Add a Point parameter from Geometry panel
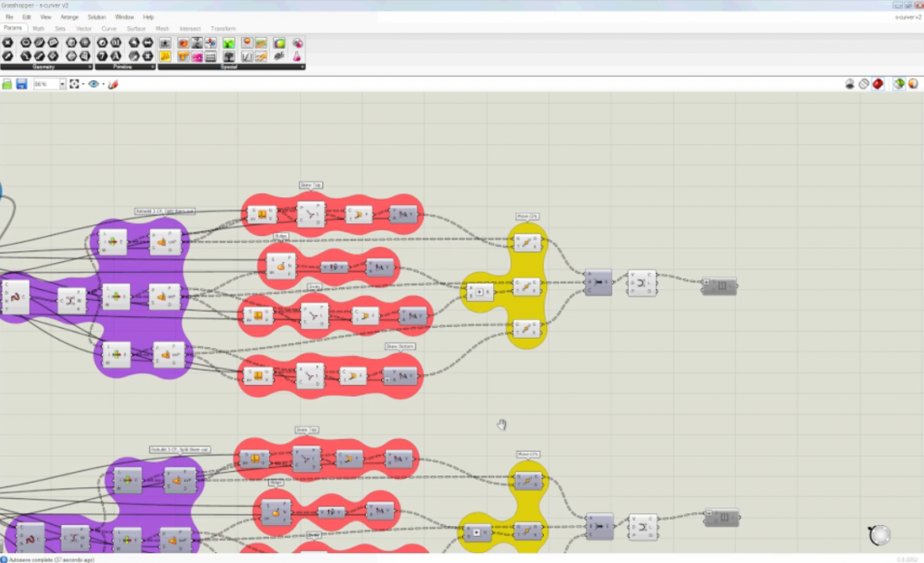 coord(7,42)
